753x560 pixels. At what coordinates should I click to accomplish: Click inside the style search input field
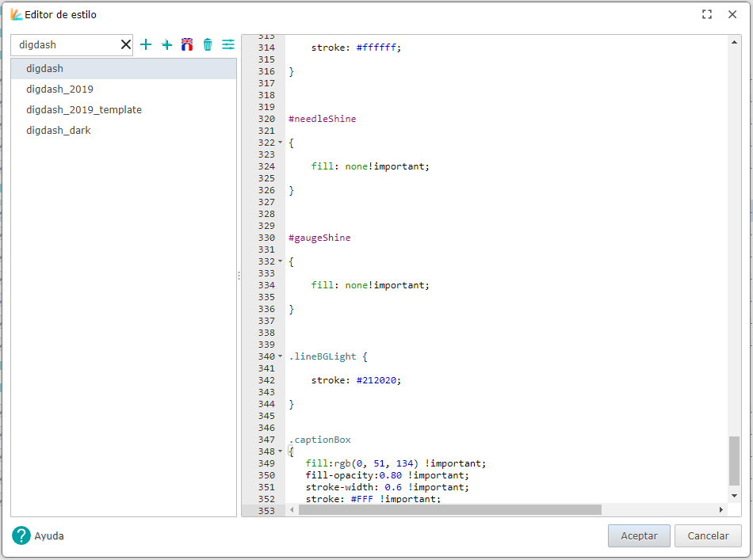pyautogui.click(x=67, y=44)
